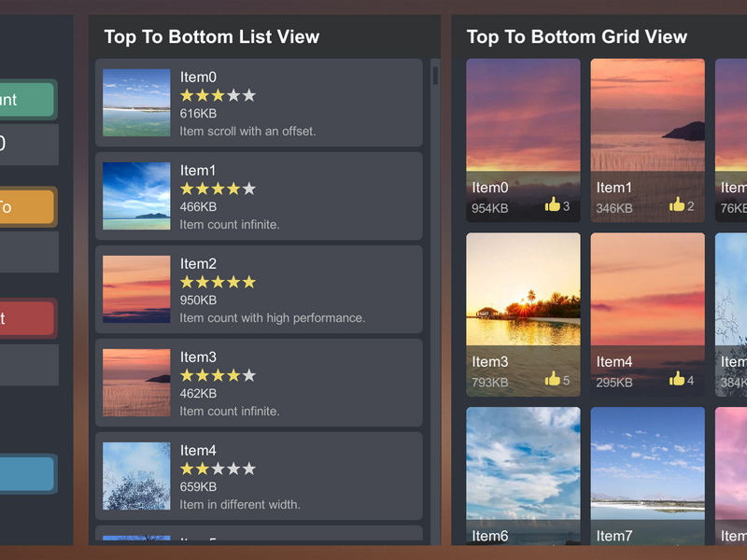Focus the input field below orange button
The height and width of the screenshot is (560, 747).
(x=29, y=252)
